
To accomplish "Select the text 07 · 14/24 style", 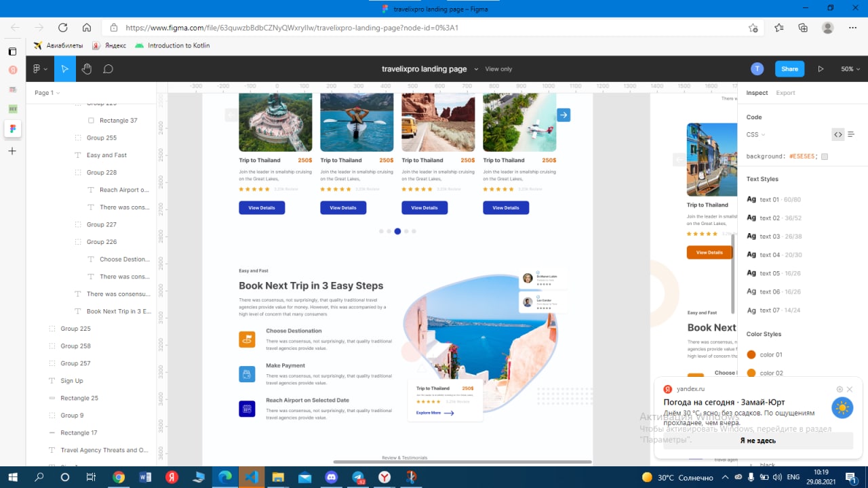I will click(x=774, y=310).
